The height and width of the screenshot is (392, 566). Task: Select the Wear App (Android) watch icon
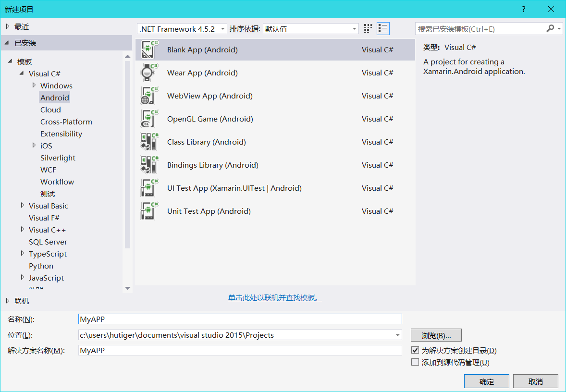click(x=149, y=73)
